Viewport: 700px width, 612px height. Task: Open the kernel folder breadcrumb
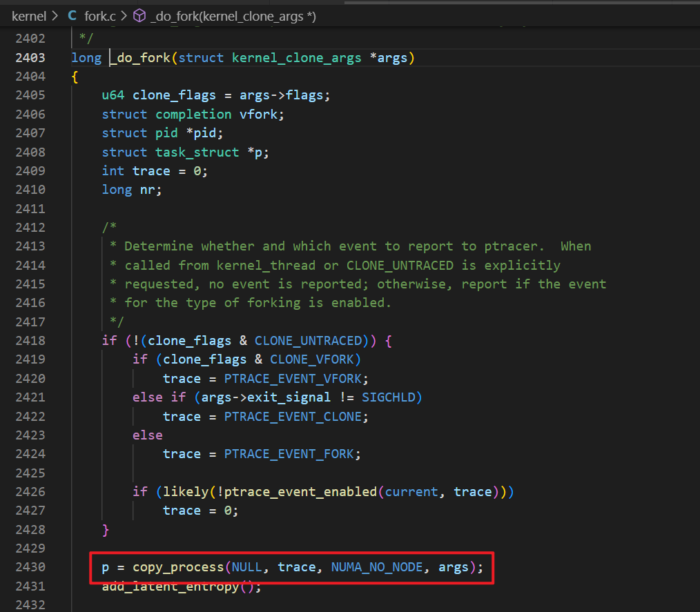(29, 17)
